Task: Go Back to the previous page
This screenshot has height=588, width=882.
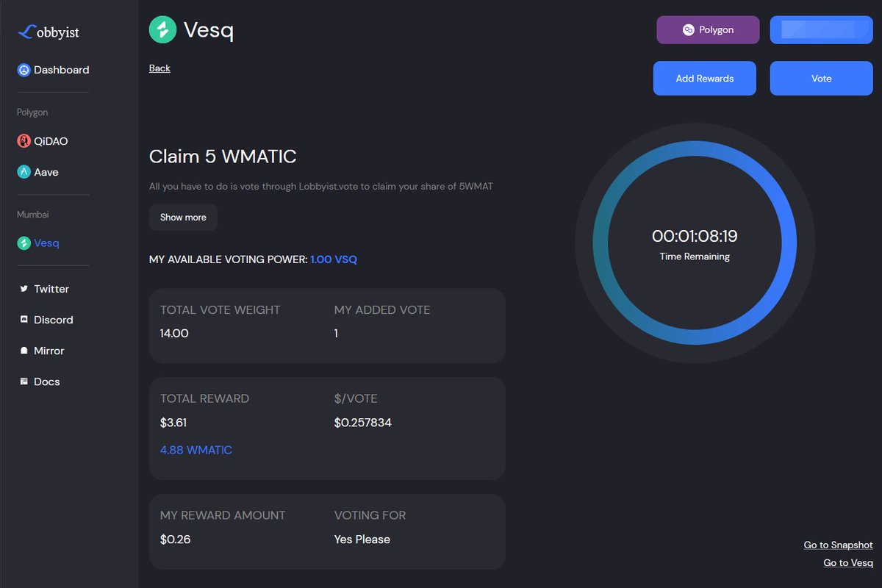Action: tap(159, 68)
